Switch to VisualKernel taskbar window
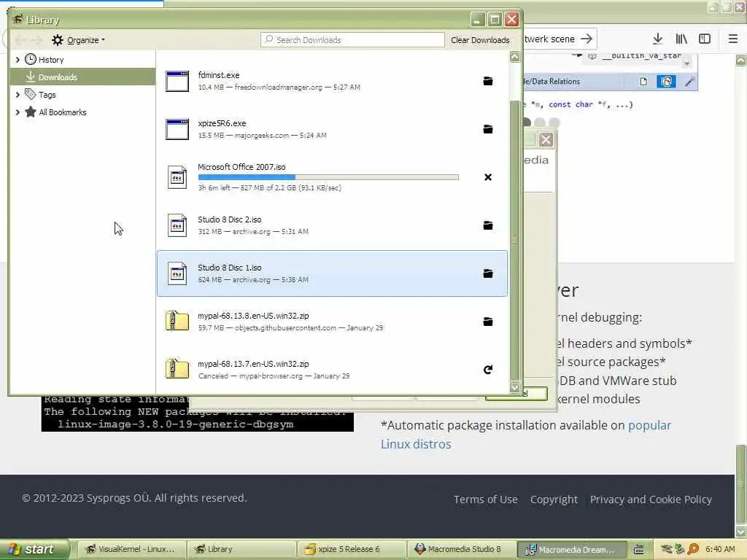The height and width of the screenshot is (560, 747). [x=131, y=550]
